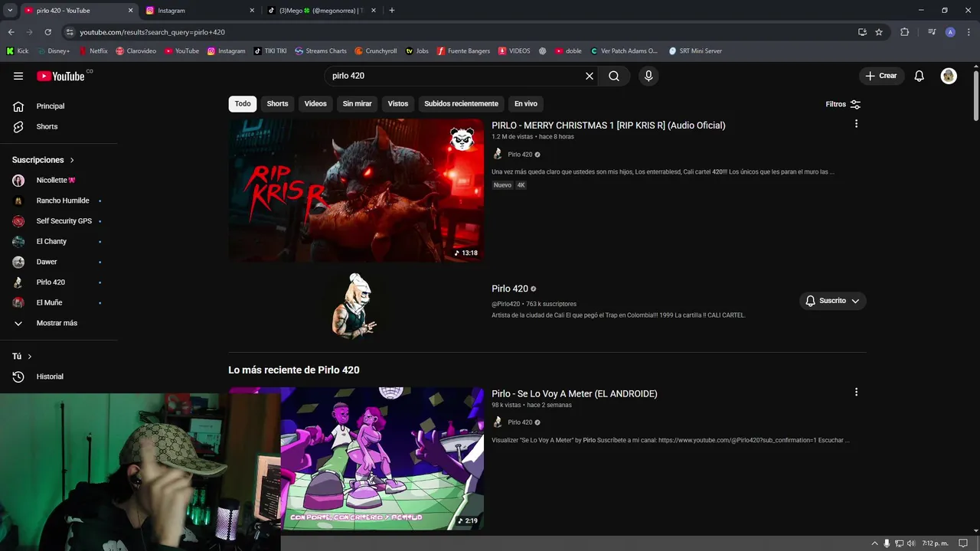Select the Videos filter chip
This screenshot has width=980, height=551.
pos(315,103)
